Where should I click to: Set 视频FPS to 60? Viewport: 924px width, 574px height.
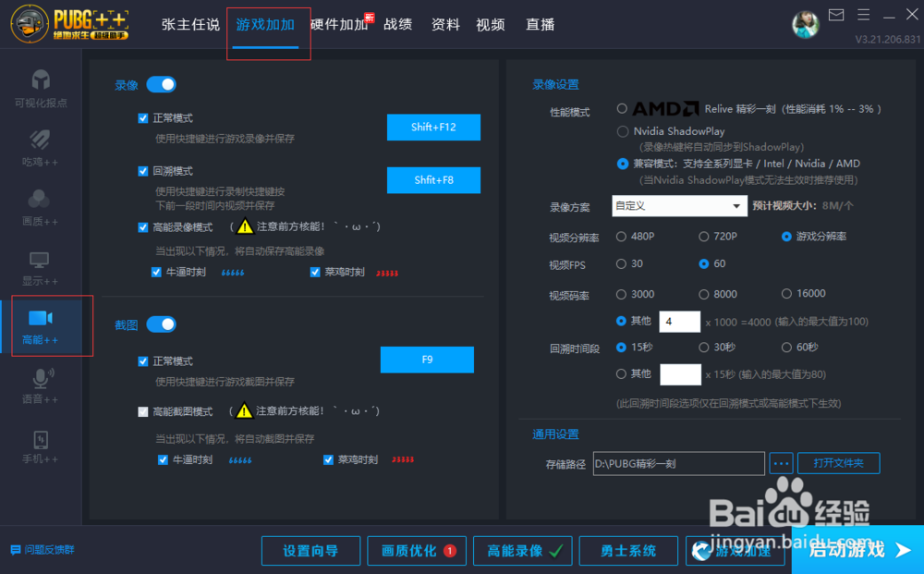703,264
